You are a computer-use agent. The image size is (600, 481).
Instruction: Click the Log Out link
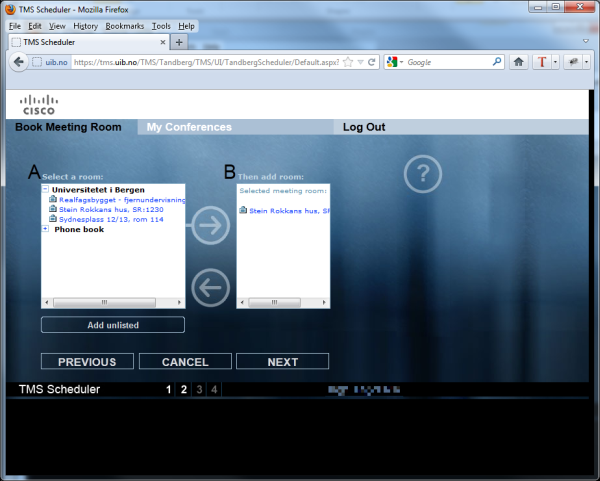(x=363, y=127)
